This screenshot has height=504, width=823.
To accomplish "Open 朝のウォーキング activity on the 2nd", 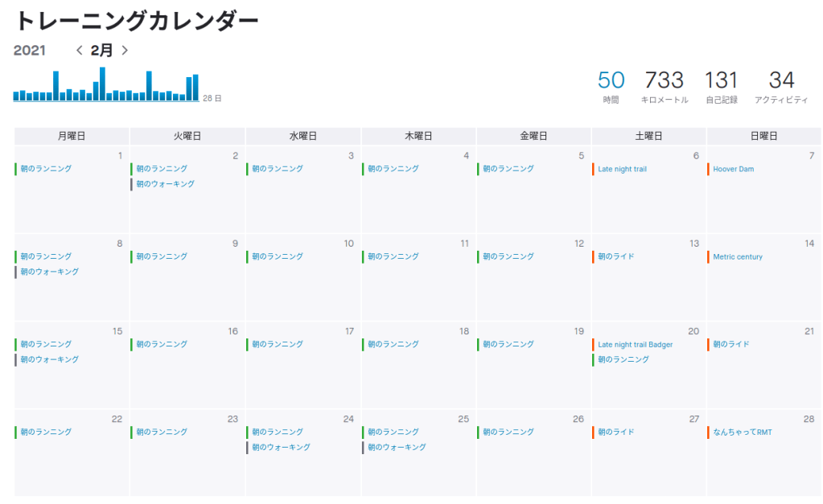I will pos(165,184).
